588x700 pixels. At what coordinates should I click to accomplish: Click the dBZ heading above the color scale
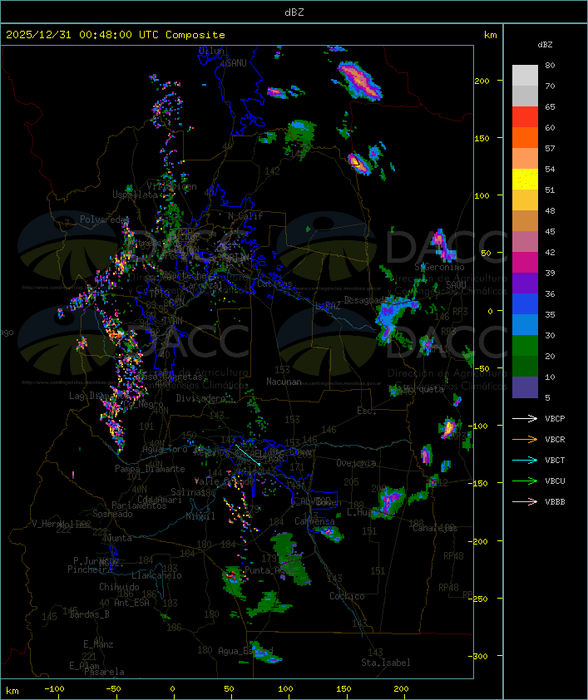point(545,45)
